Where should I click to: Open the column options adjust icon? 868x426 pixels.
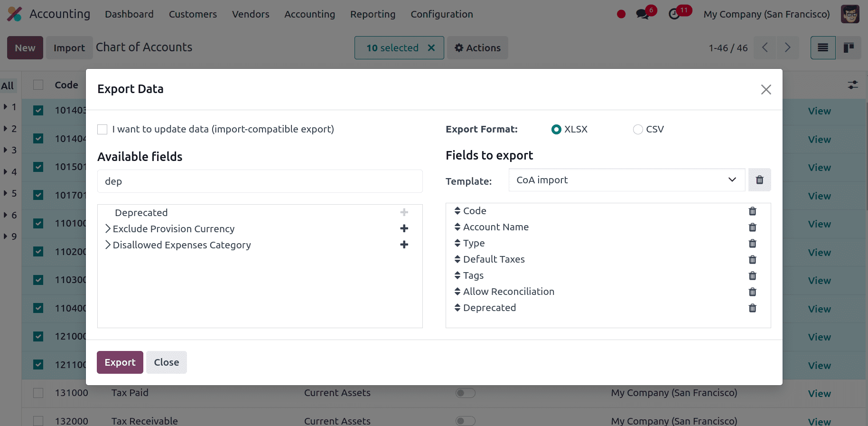pyautogui.click(x=853, y=85)
